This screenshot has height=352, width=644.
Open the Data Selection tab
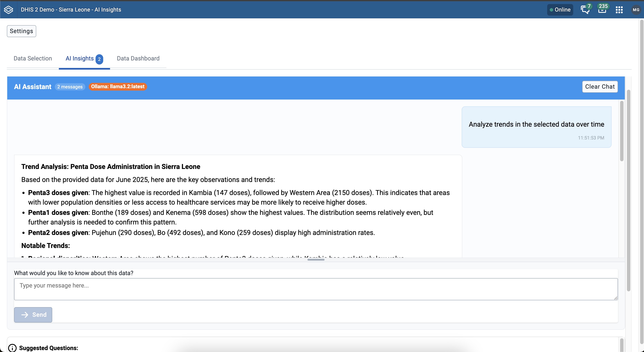coord(32,58)
